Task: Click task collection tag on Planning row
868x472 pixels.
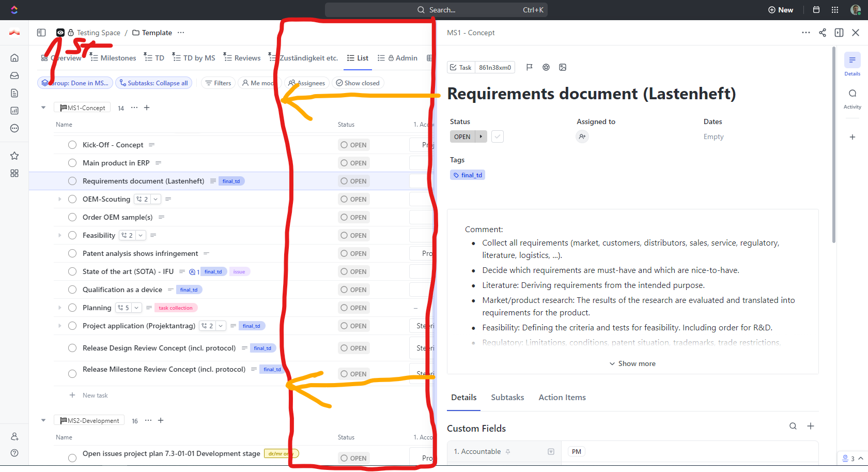Action: tap(176, 308)
